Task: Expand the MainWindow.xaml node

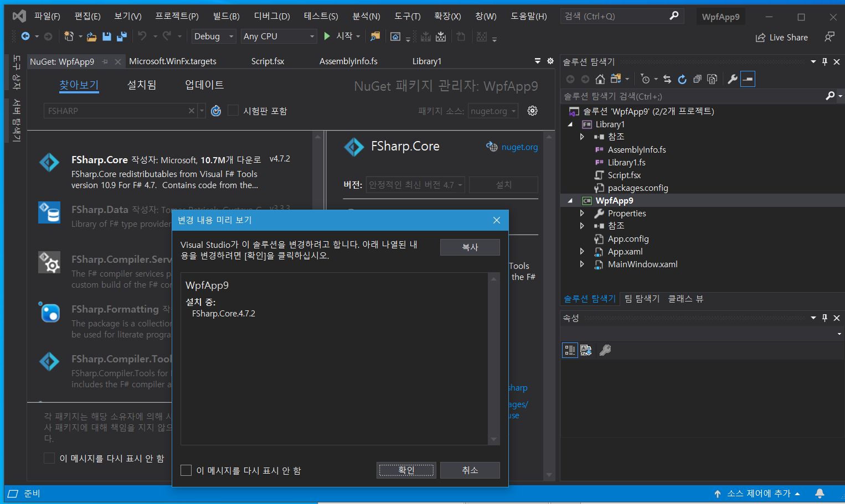Action: click(x=582, y=264)
